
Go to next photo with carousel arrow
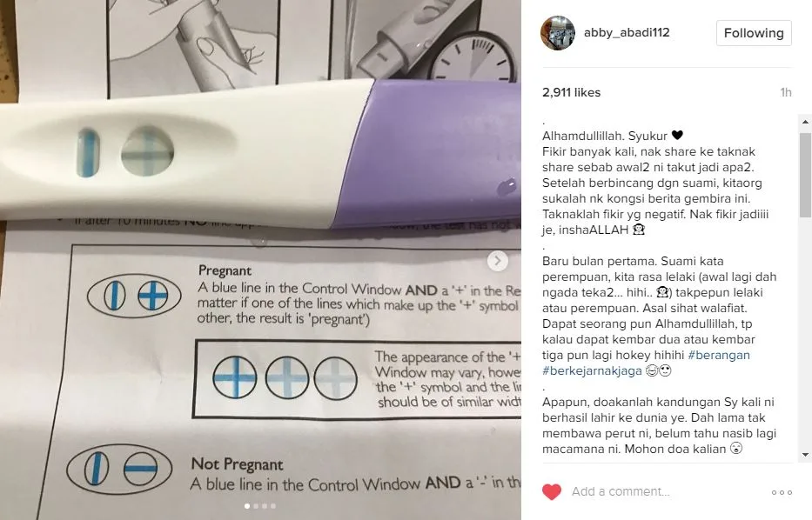coord(498,261)
